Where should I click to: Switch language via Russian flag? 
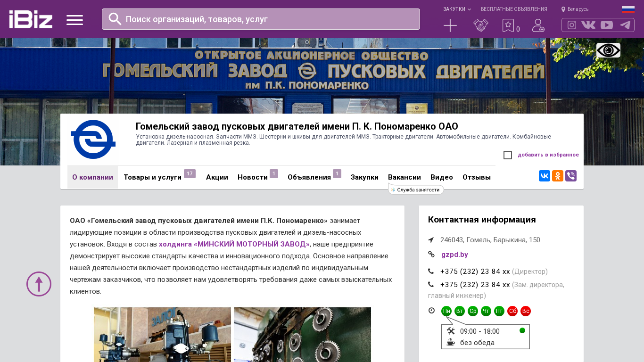pyautogui.click(x=628, y=9)
